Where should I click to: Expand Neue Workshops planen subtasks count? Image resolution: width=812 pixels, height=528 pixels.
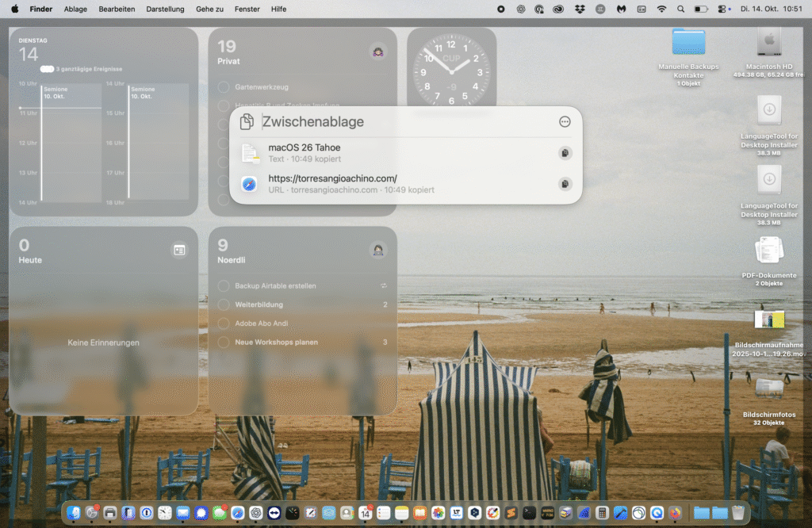(385, 342)
